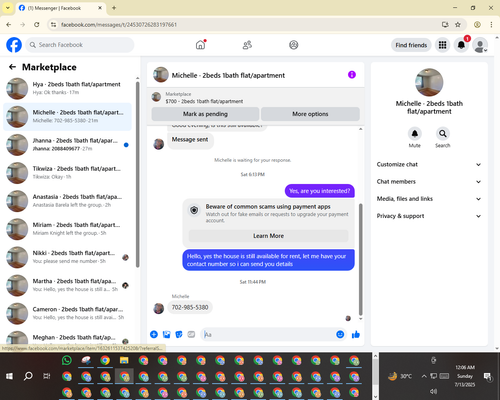Send a thumbs-up like

pos(356,334)
